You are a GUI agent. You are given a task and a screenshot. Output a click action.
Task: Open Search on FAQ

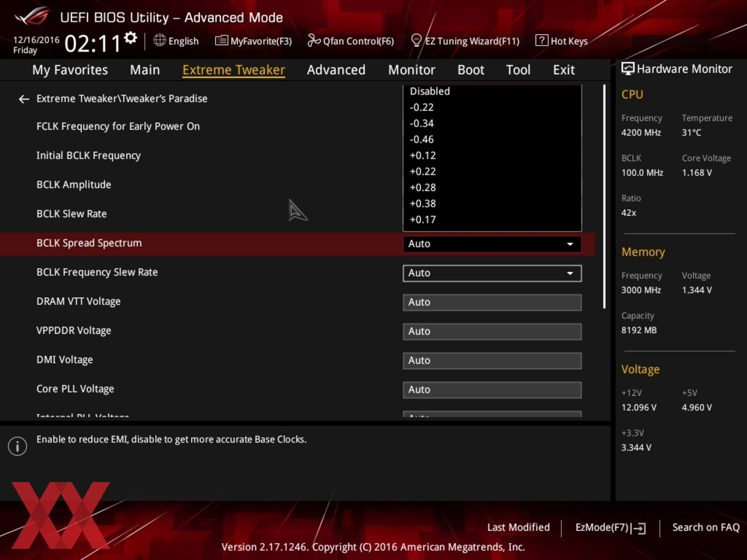[706, 527]
